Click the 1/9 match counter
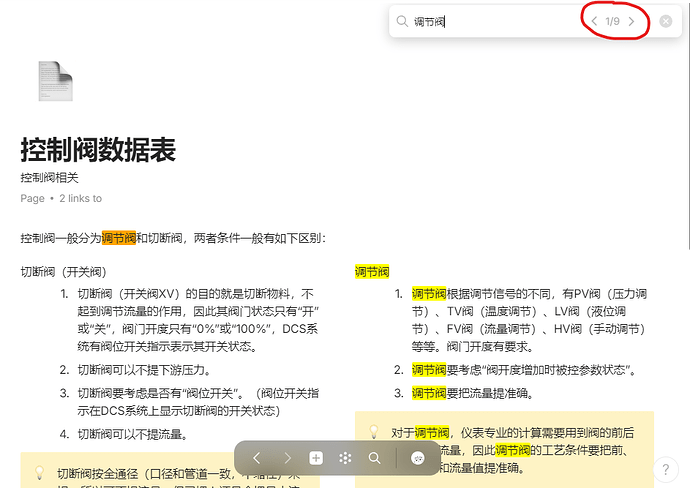Viewport: 690px width, 488px height. click(x=612, y=21)
